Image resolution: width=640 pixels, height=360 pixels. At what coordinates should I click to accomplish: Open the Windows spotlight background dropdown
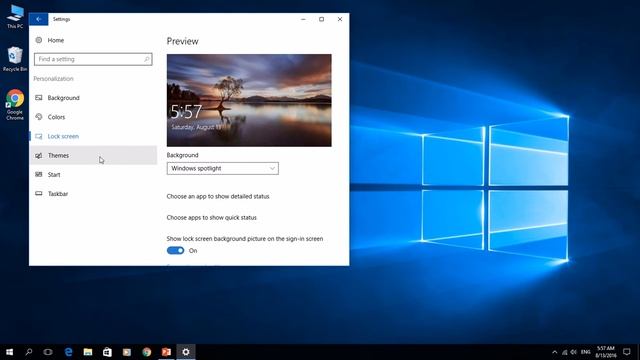(222, 168)
